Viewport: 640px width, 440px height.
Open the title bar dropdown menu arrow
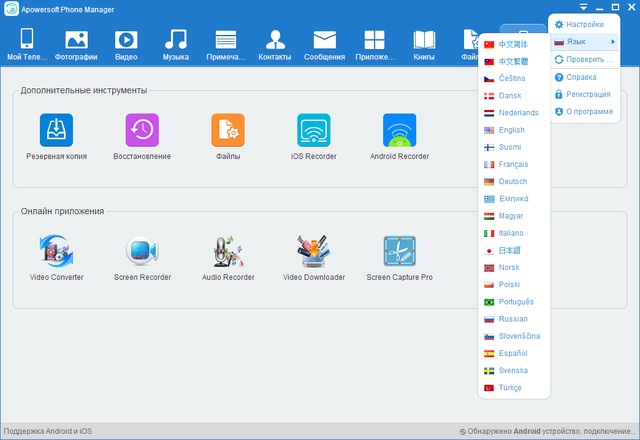(583, 8)
